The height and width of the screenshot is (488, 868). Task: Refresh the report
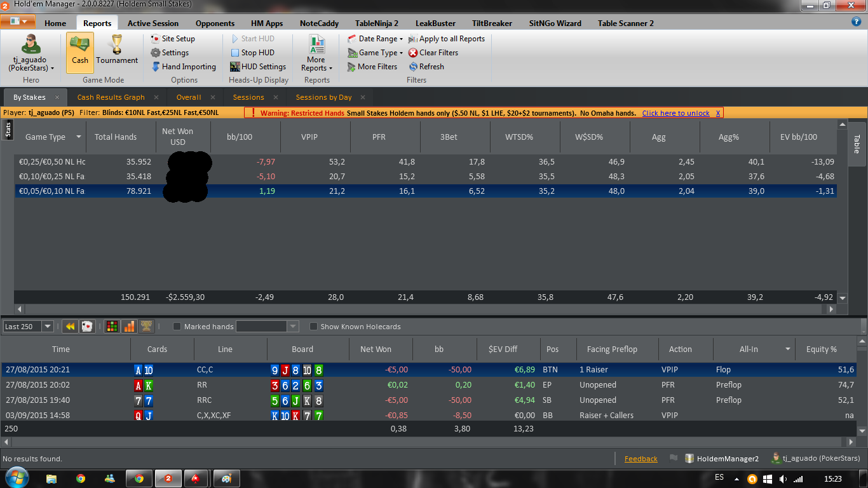pyautogui.click(x=426, y=67)
